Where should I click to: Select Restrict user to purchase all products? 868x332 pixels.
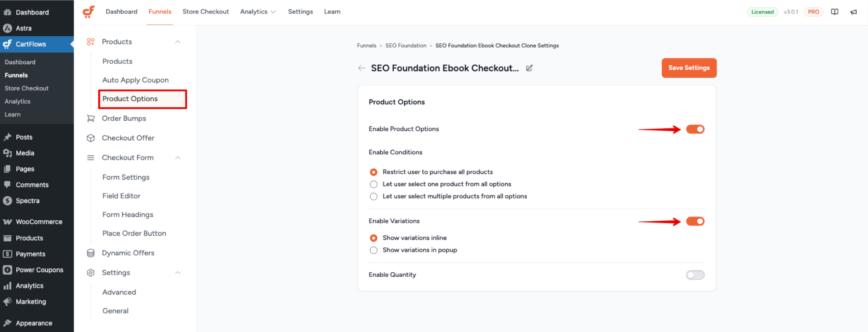[x=373, y=172]
